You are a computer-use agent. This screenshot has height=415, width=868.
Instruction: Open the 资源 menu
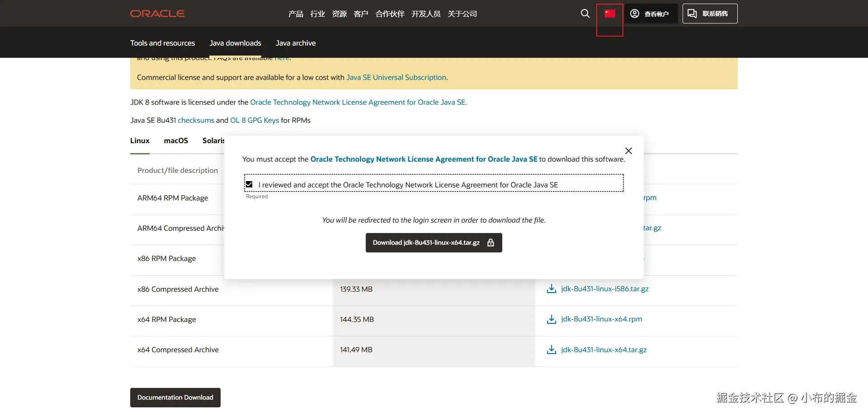click(340, 14)
